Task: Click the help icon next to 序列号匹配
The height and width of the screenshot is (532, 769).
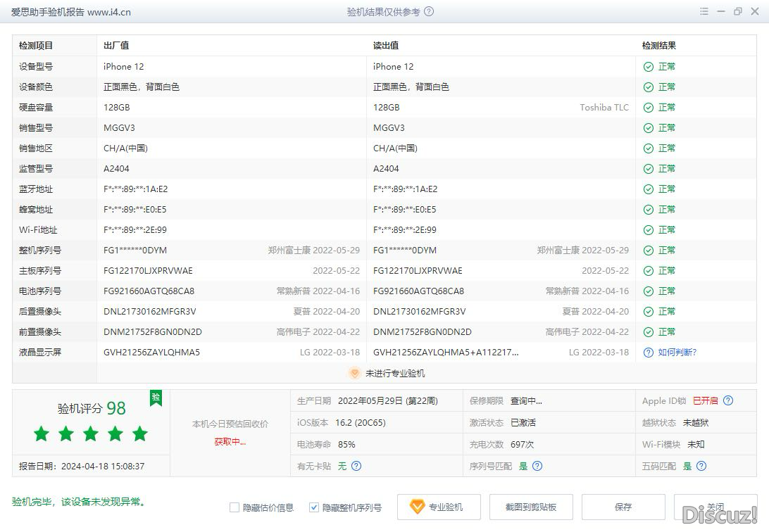Action: (x=537, y=466)
